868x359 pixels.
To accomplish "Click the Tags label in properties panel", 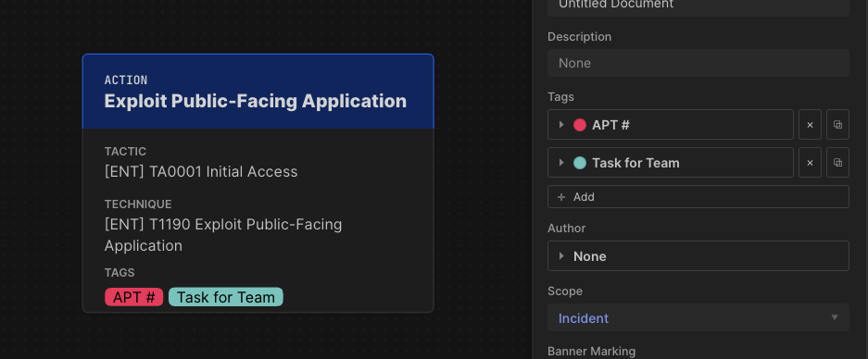I will 560,97.
